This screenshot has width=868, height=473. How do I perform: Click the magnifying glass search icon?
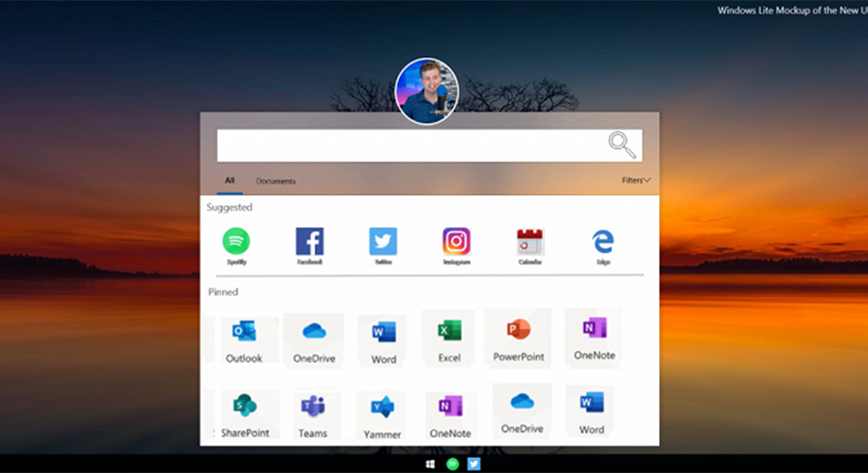click(621, 145)
